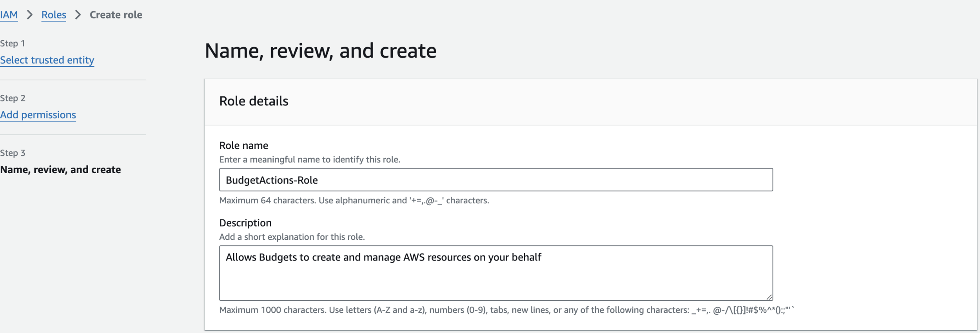Click the Step 1 label

pos(13,43)
